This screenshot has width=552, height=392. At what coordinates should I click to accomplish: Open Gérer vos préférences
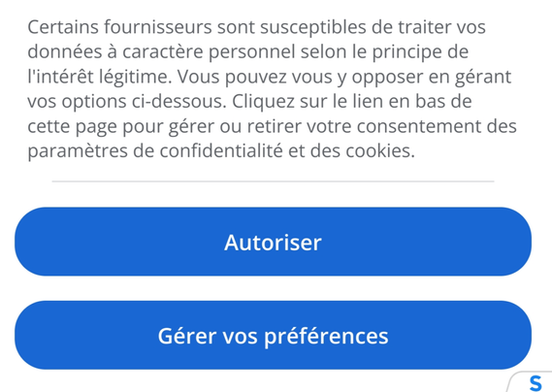coord(273,336)
